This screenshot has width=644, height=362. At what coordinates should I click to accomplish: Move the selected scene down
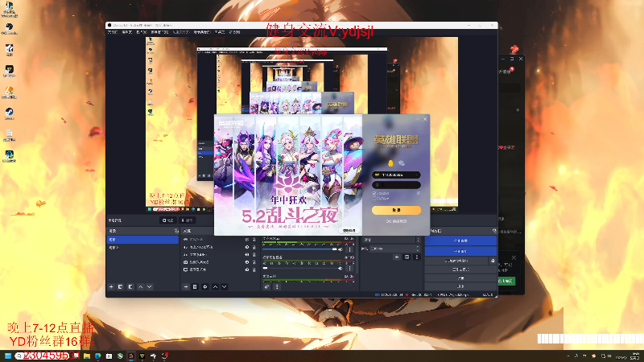(150, 287)
